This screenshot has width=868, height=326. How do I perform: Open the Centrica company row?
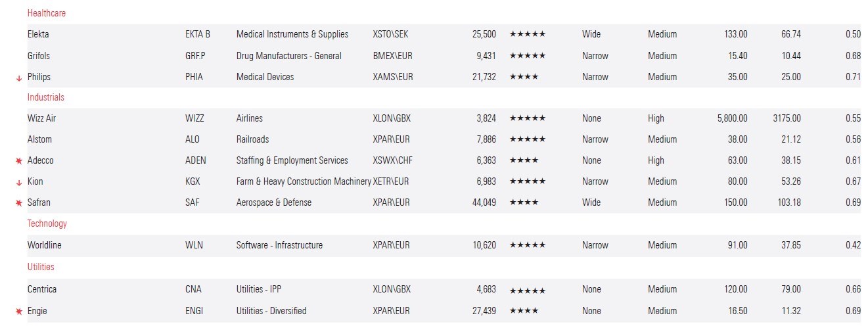tap(42, 289)
